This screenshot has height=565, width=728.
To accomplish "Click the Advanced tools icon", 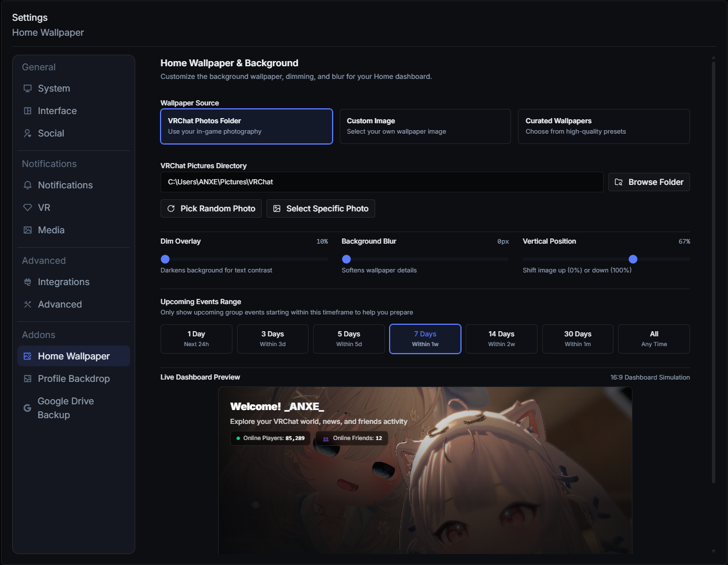I will pos(28,304).
